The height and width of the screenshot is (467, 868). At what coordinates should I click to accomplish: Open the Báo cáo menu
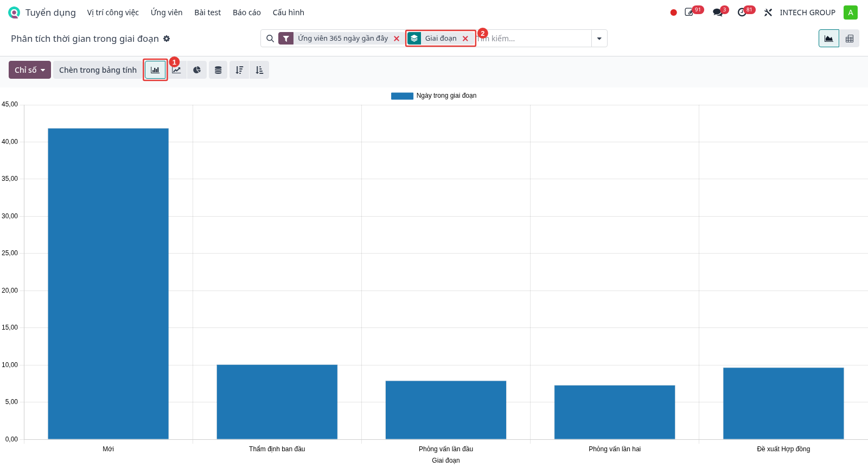247,12
